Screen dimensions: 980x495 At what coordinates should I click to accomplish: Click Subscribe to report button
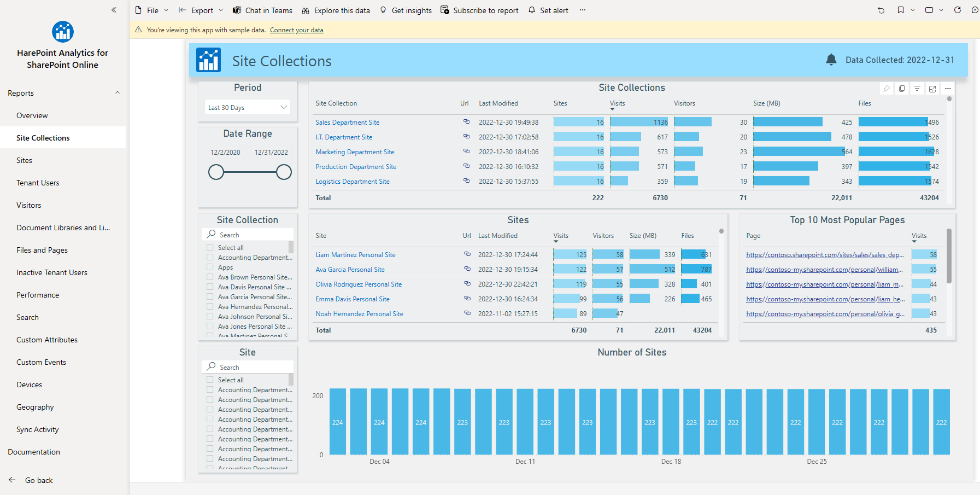coord(479,10)
